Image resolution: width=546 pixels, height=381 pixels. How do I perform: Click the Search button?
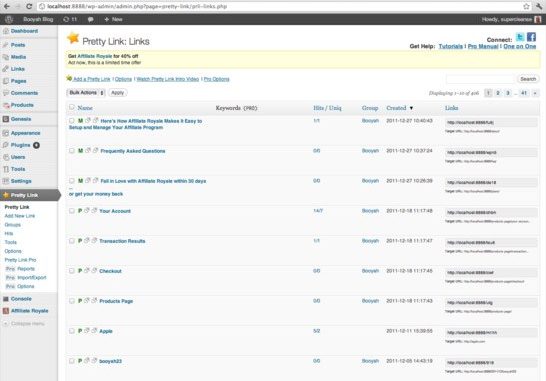528,79
